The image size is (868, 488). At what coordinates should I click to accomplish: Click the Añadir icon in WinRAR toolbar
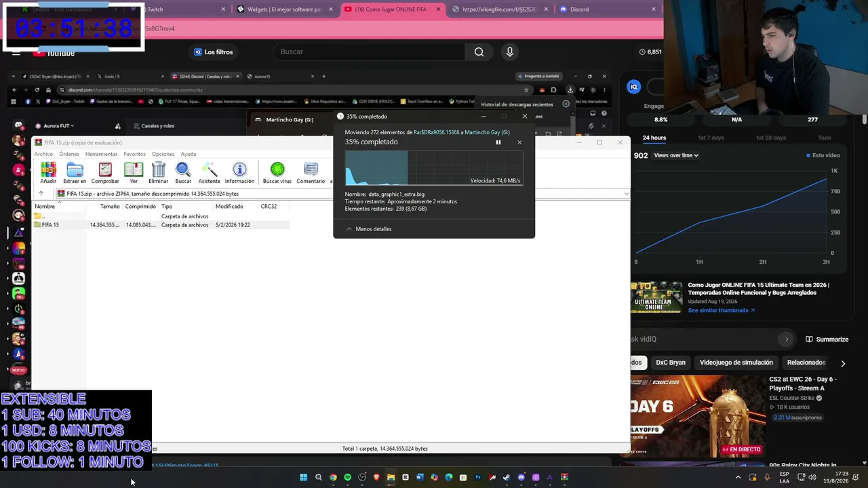48,173
